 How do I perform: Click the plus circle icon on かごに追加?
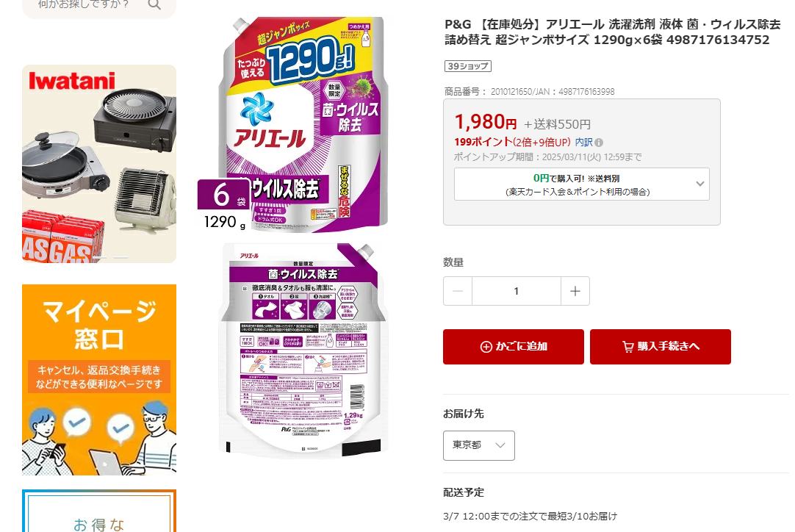pyautogui.click(x=486, y=347)
